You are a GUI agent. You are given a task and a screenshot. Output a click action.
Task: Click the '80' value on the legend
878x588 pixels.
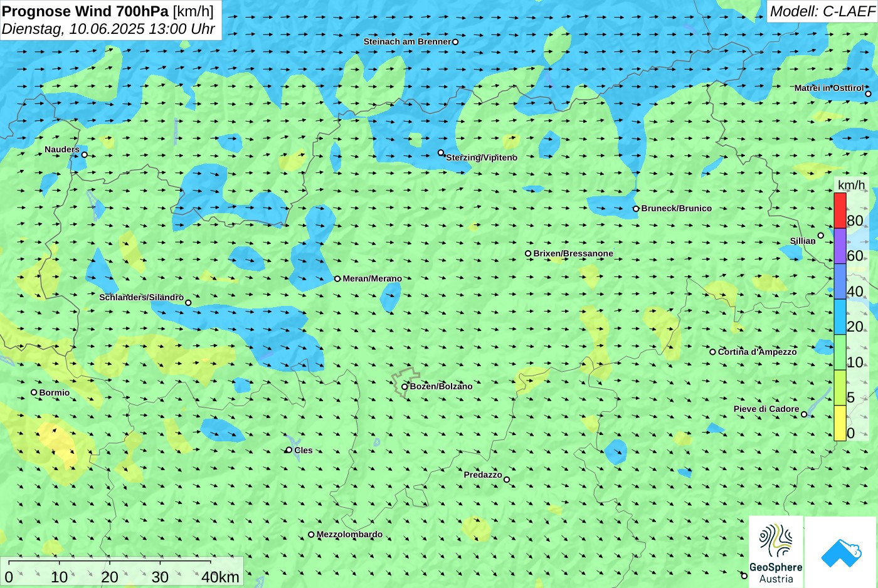pyautogui.click(x=855, y=221)
